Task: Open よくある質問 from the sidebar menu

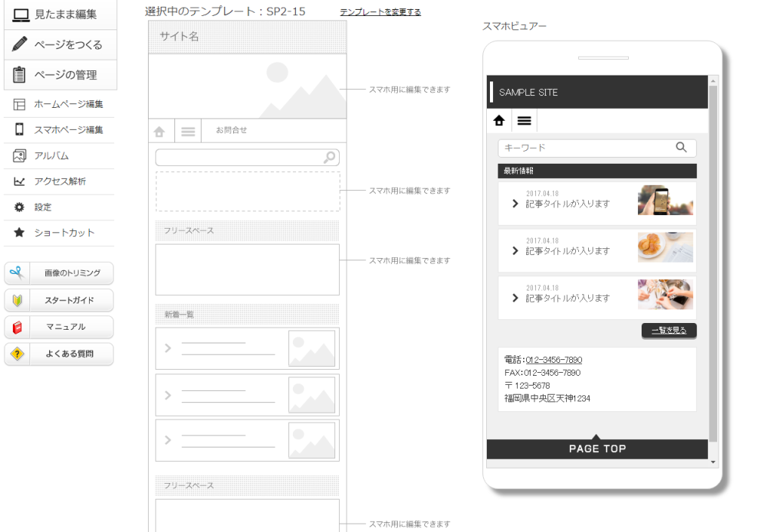Action: coord(58,354)
